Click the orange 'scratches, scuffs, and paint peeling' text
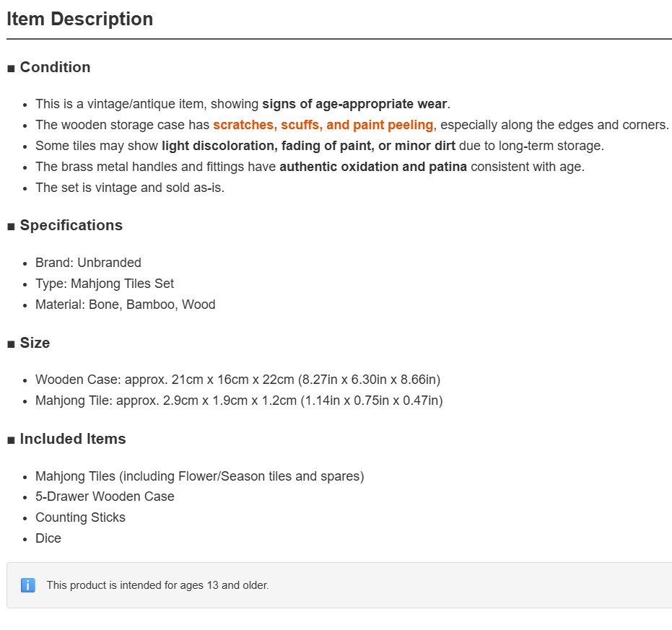This screenshot has height=630, width=672. tap(323, 125)
